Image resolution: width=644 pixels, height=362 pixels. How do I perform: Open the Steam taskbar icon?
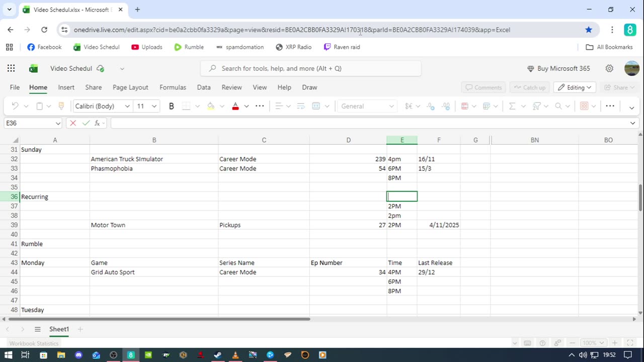click(217, 355)
